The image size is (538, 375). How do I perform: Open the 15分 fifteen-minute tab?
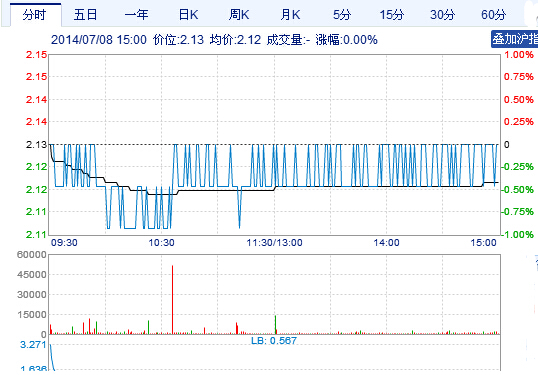391,15
